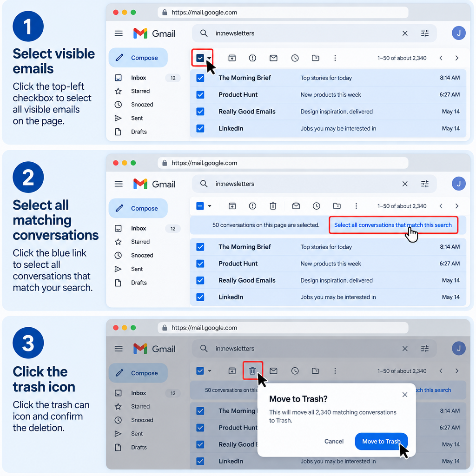The image size is (476, 476).
Task: Click the next page arrow in step 2 Gmail
Action: point(456,206)
